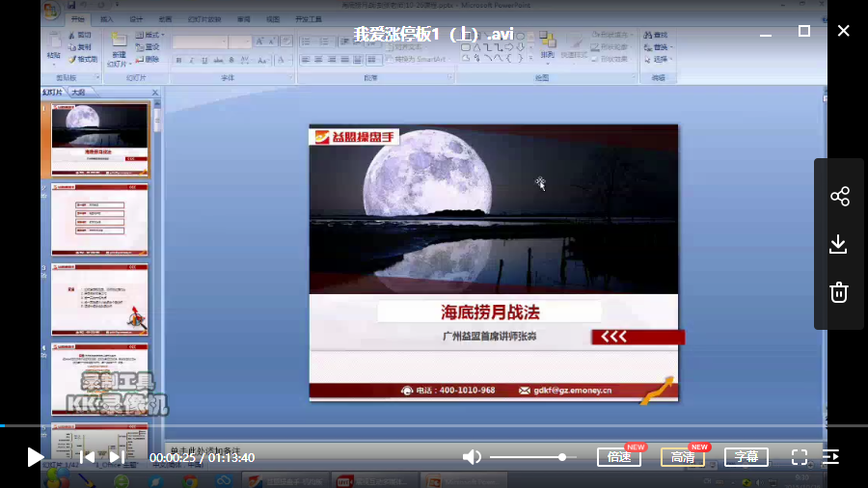868x488 pixels.
Task: Skip to the next video
Action: [117, 457]
